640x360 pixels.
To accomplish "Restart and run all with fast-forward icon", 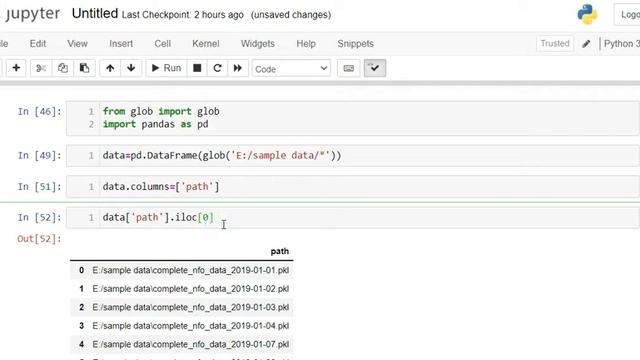I will point(238,68).
